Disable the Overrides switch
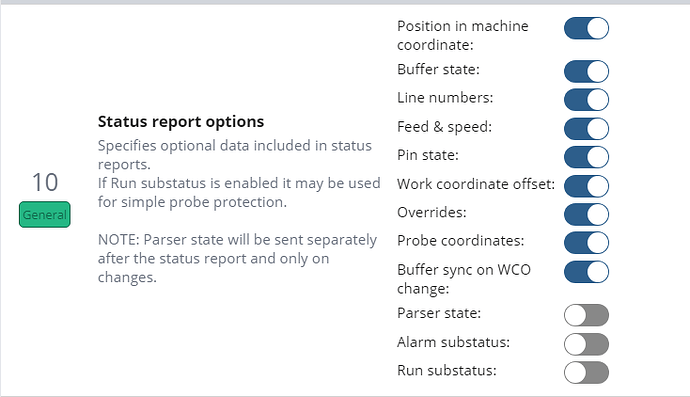 click(x=586, y=214)
